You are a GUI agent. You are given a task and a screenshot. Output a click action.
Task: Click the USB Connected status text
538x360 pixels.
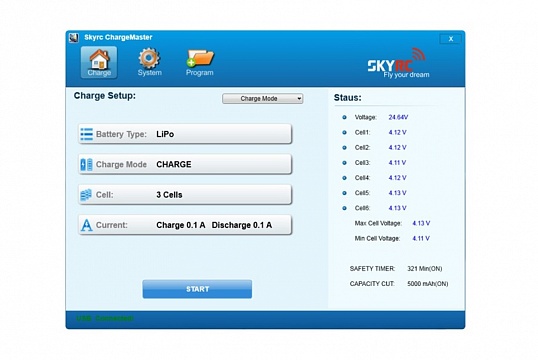point(105,318)
